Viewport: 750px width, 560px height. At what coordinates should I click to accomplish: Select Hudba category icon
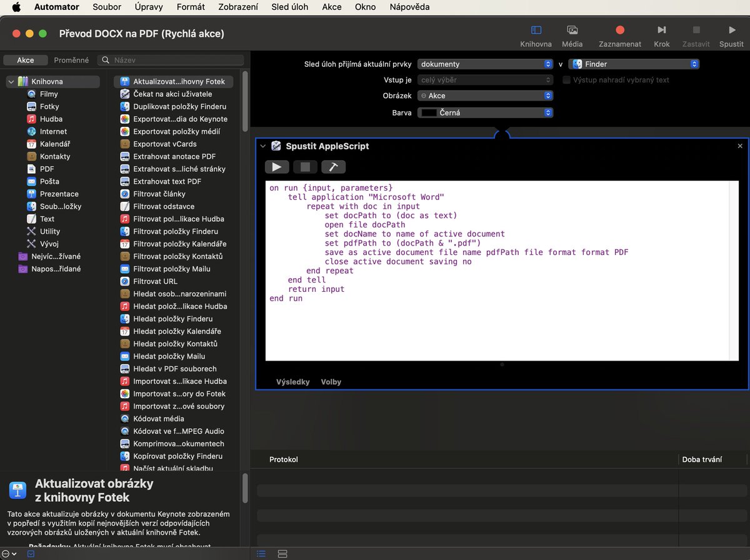point(31,119)
